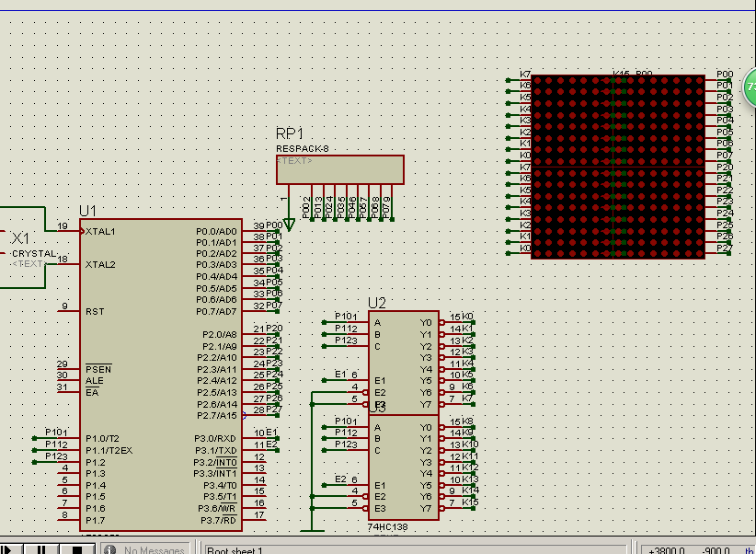Click the P1.7 pin name on U1

(95, 520)
